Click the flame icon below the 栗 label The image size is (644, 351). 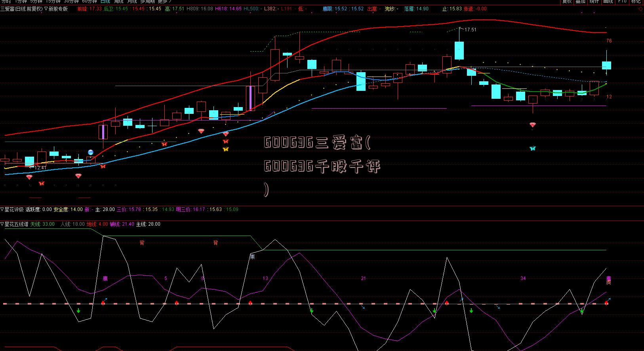point(250,303)
